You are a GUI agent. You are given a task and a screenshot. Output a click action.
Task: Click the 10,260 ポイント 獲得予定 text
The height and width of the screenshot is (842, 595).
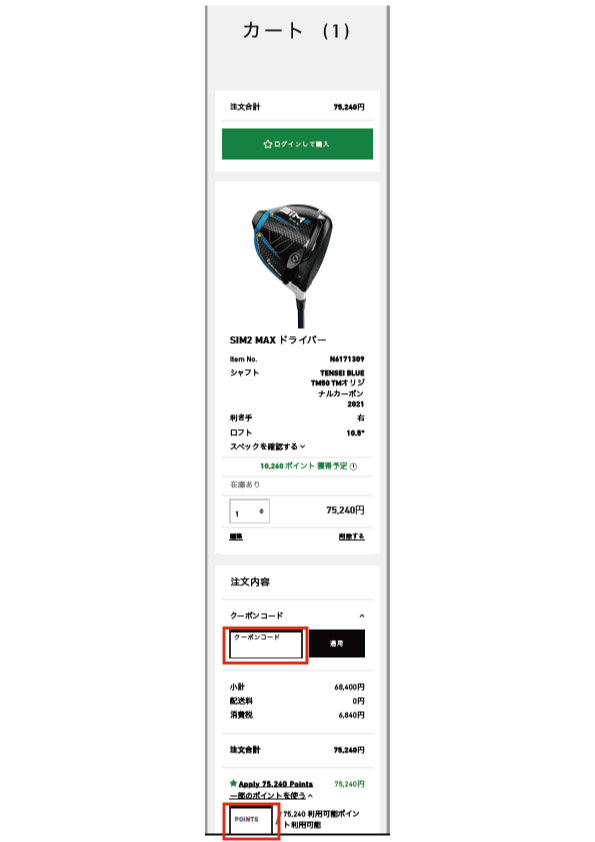tap(304, 466)
